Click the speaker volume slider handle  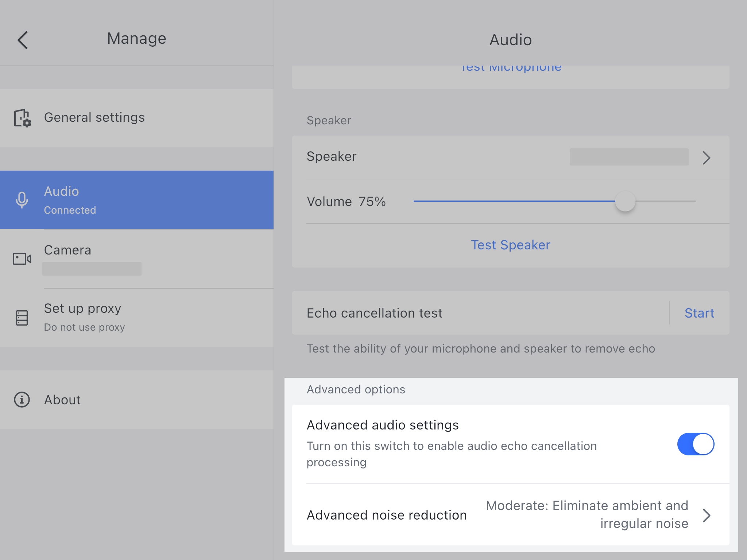[x=625, y=201]
